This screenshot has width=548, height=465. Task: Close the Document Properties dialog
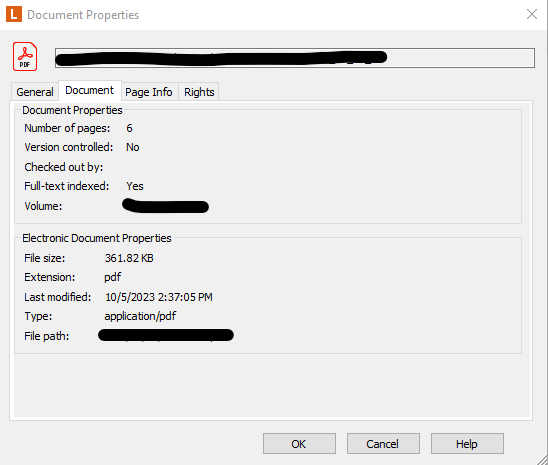click(532, 14)
